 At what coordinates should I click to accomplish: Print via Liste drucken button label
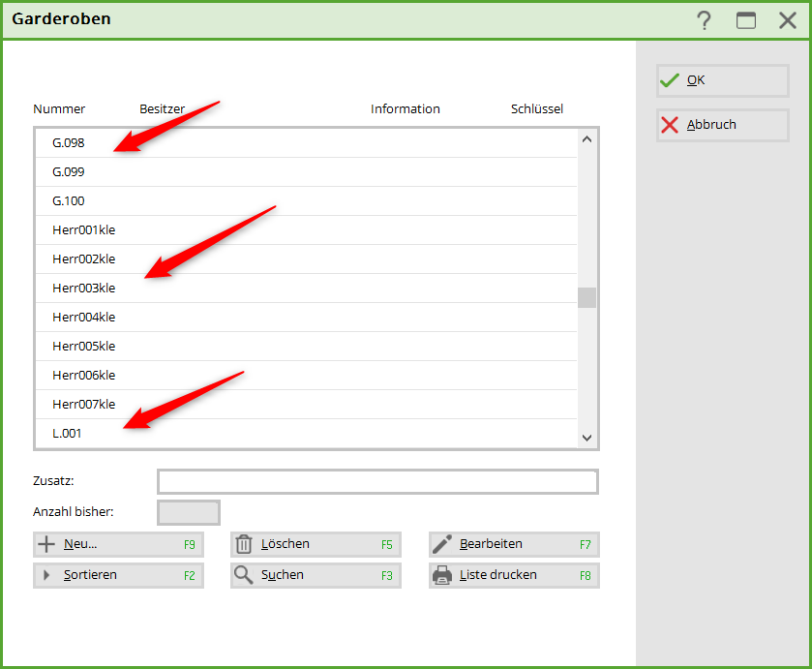[x=497, y=575]
